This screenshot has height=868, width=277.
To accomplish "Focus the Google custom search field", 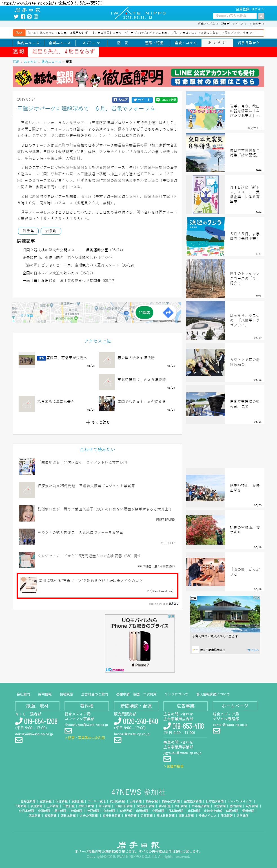I will pos(234,16).
